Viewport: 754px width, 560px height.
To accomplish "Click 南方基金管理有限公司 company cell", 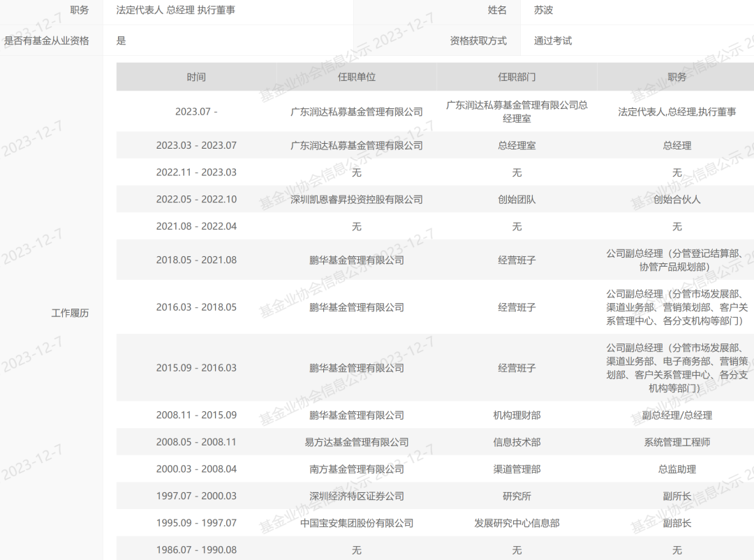I will coord(356,469).
